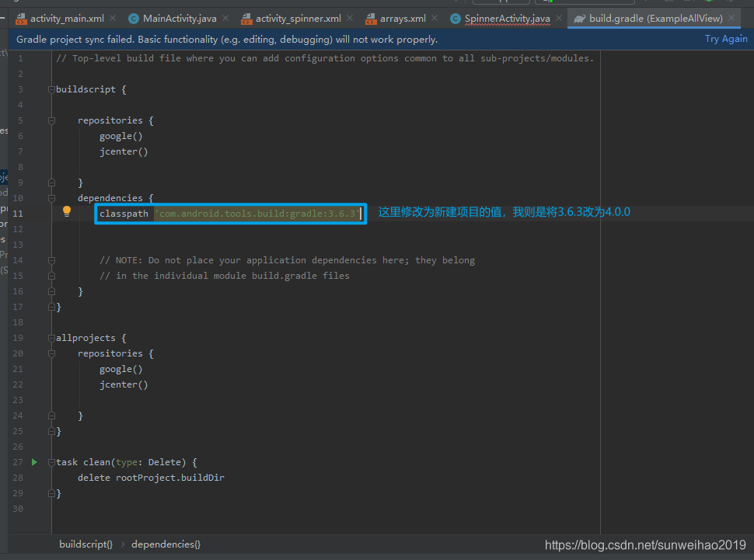Click the 'google()' text on line 6
Image resolution: width=754 pixels, height=560 pixels.
coord(120,136)
